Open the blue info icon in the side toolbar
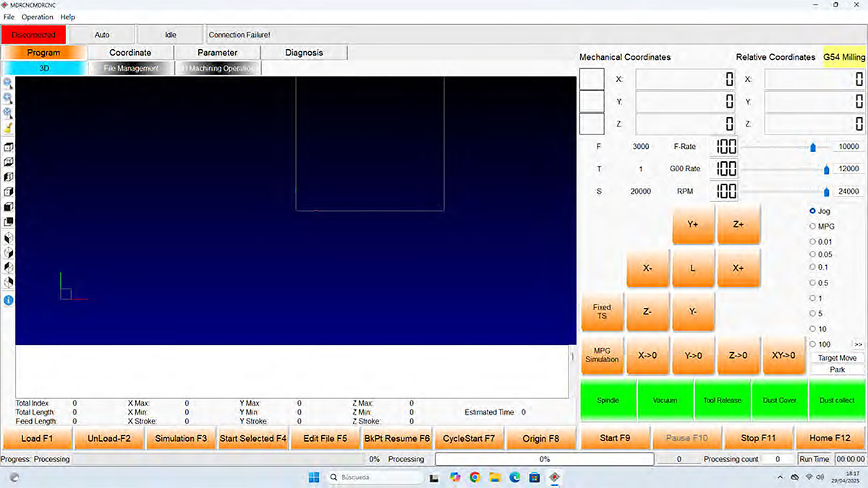 (x=9, y=299)
